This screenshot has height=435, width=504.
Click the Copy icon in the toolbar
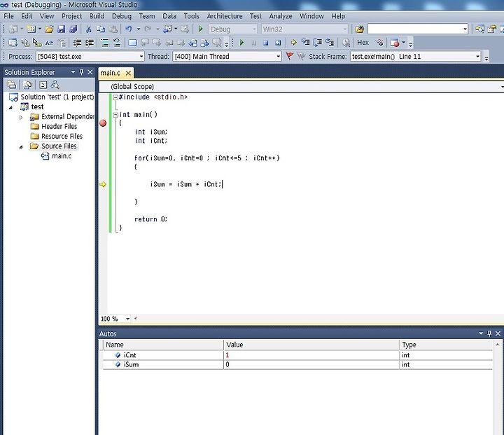(101, 29)
